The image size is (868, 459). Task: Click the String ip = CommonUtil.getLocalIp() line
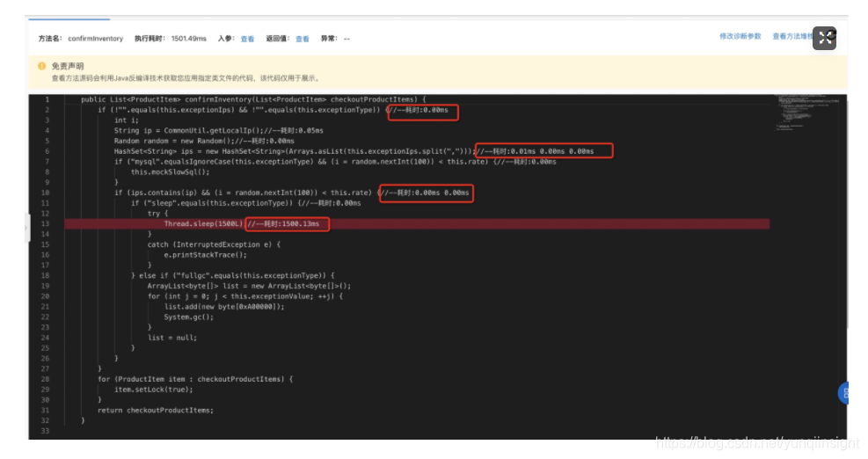(x=219, y=131)
